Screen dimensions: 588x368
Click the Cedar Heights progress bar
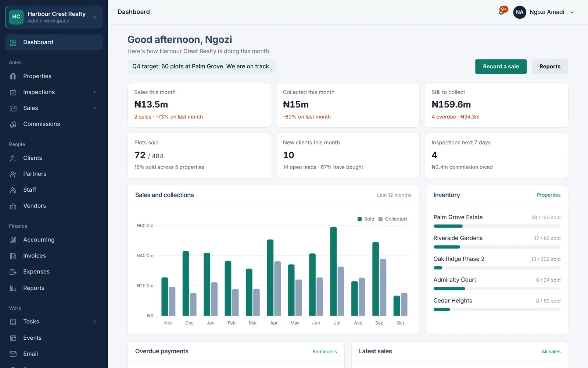pos(497,309)
